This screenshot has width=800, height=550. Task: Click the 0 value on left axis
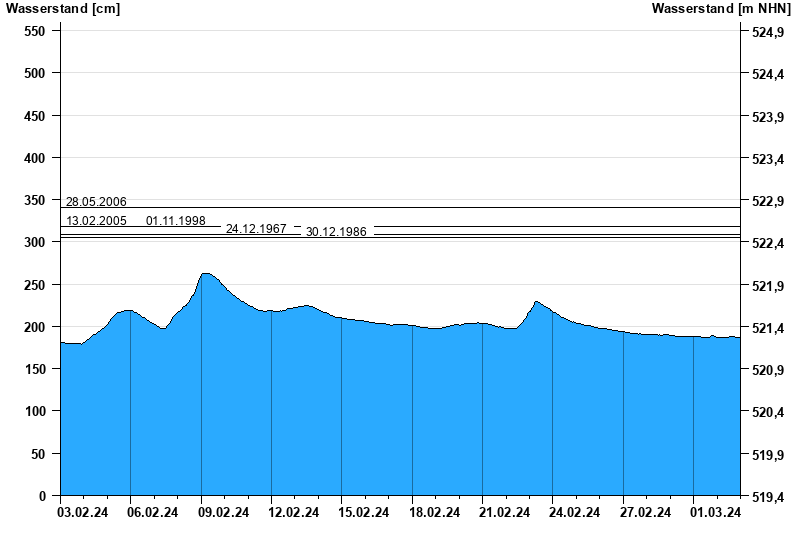pos(42,496)
